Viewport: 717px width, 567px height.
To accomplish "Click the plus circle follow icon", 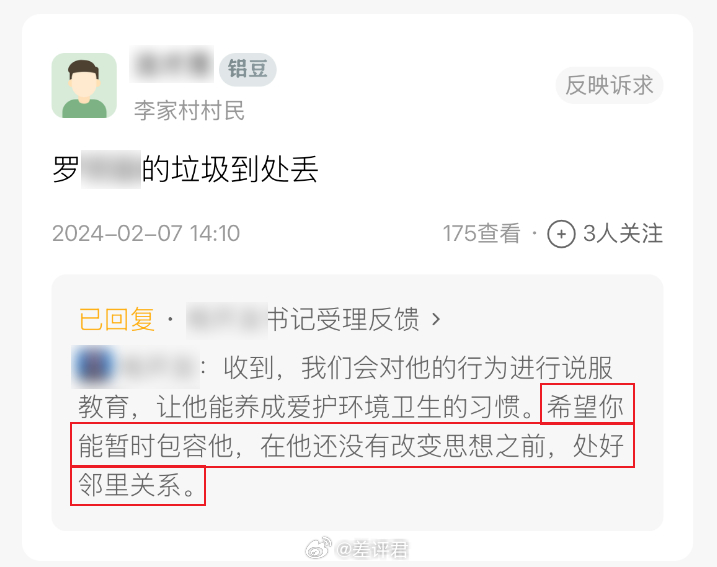I will [561, 234].
